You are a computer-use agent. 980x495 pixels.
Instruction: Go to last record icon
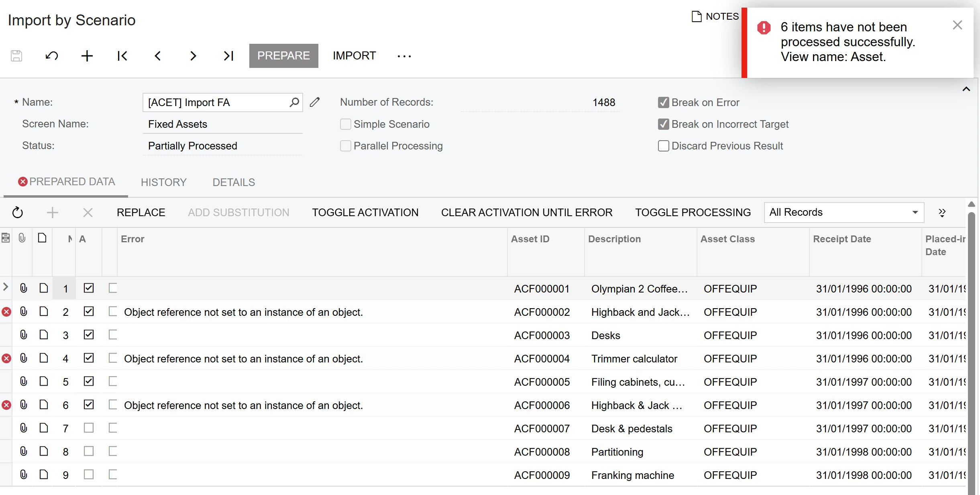pos(228,56)
